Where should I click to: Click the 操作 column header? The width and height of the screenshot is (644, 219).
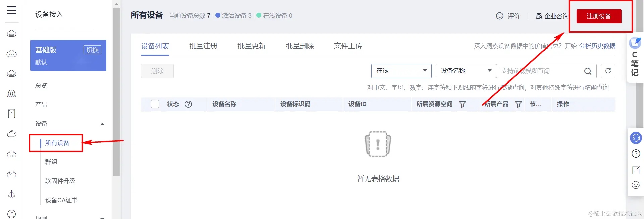click(x=563, y=104)
